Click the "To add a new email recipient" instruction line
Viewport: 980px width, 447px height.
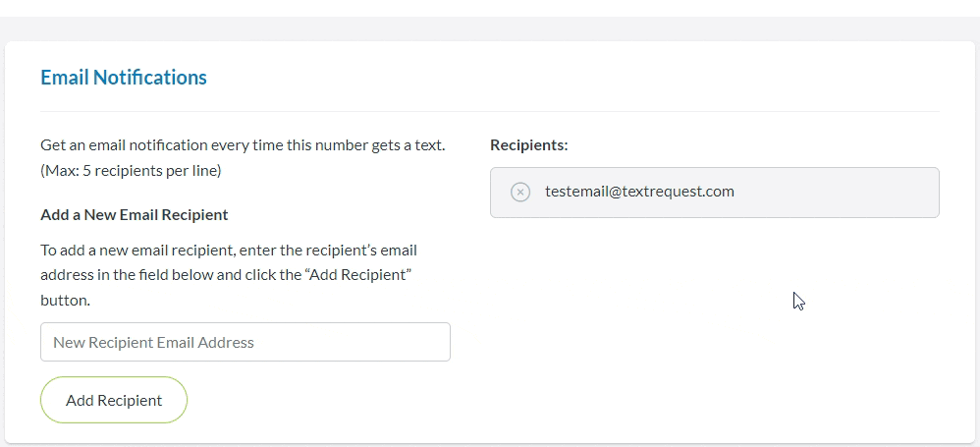[x=229, y=250]
